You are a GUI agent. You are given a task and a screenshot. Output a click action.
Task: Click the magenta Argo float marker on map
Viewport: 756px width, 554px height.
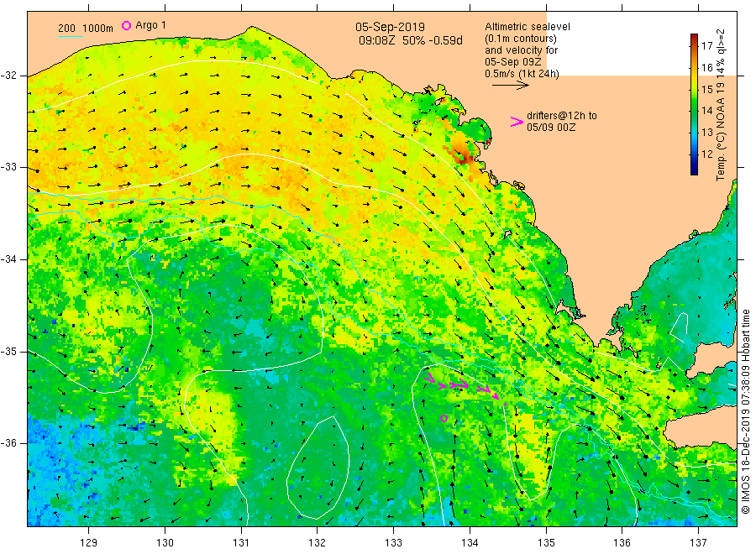coord(444,419)
